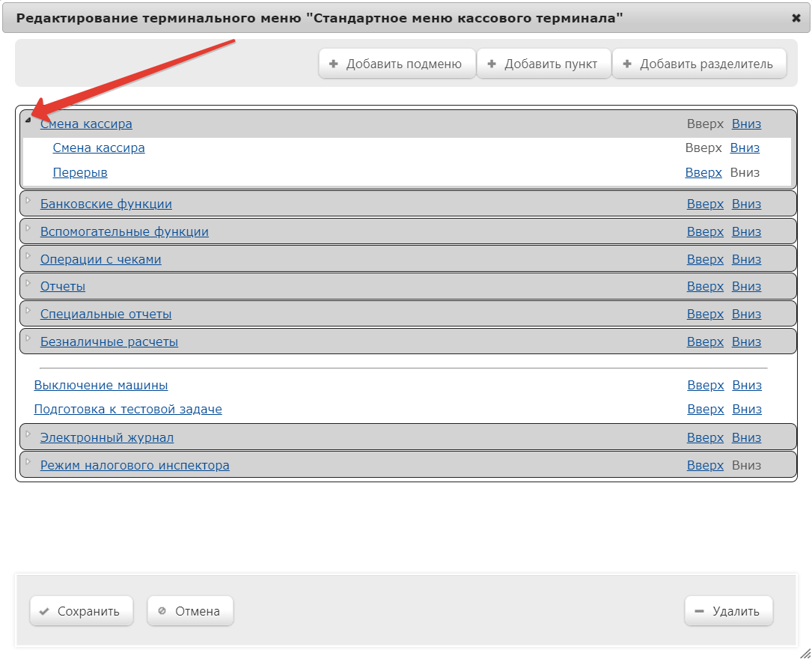Image resolution: width=812 pixels, height=659 pixels.
Task: Expand the Отчеты submenu triangle
Action: click(28, 283)
